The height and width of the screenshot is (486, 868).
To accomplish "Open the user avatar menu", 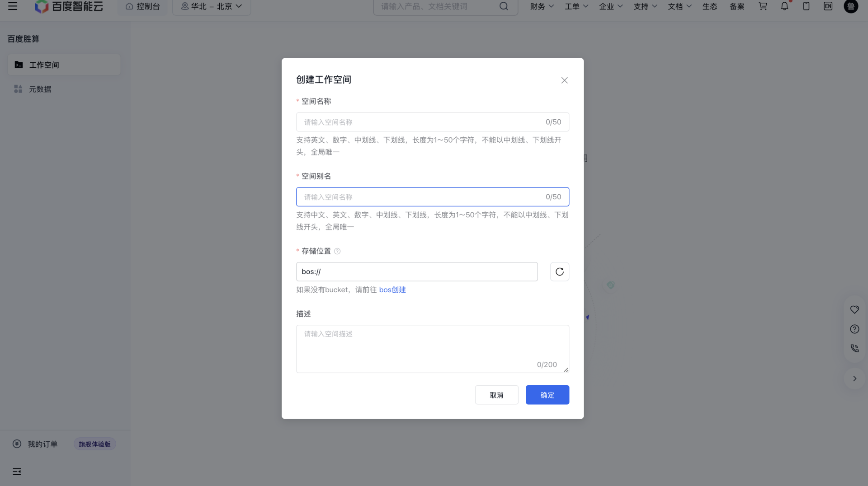I will point(851,6).
